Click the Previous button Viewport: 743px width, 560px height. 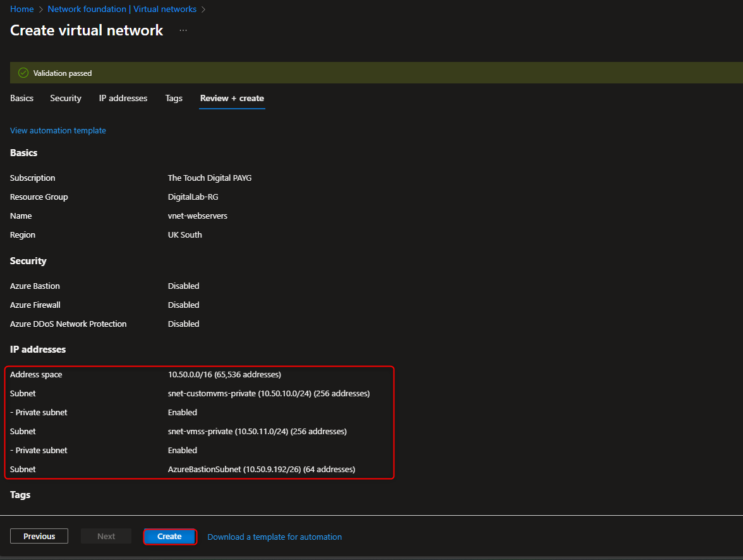tap(39, 535)
